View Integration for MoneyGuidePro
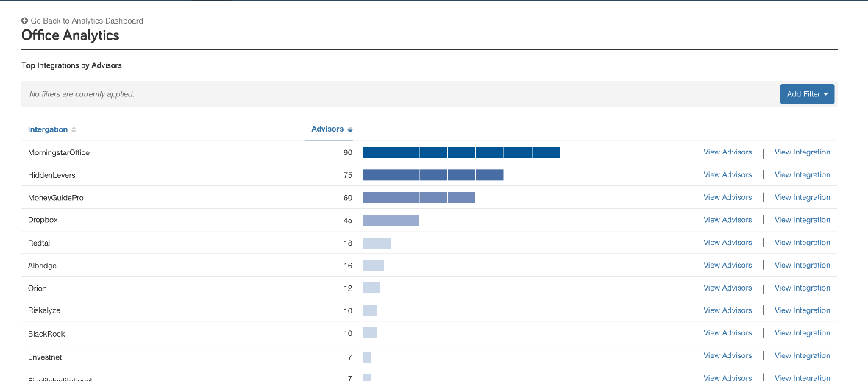This screenshot has height=381, width=868. coord(802,198)
